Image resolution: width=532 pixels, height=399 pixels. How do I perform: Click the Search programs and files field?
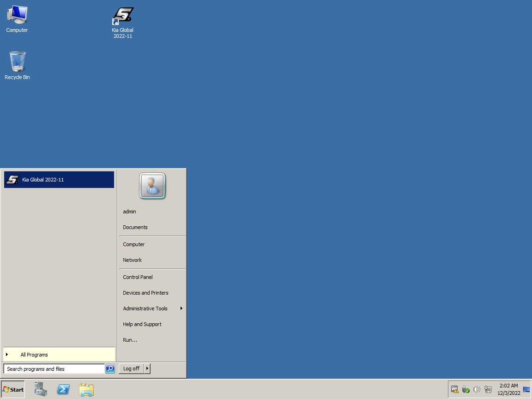coord(54,369)
